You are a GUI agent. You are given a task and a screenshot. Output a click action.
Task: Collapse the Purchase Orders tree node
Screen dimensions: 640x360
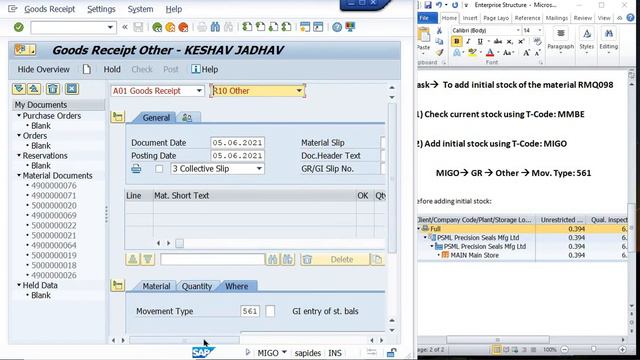[x=19, y=116]
